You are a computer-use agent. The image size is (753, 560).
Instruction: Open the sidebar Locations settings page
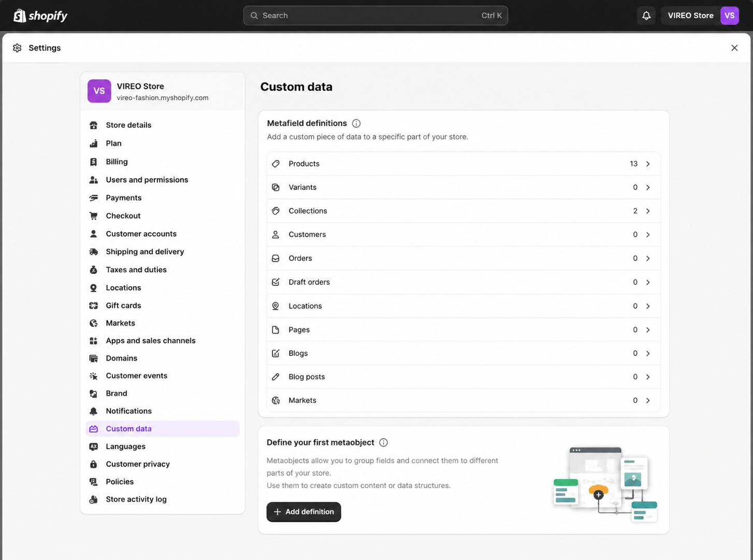coord(163,288)
